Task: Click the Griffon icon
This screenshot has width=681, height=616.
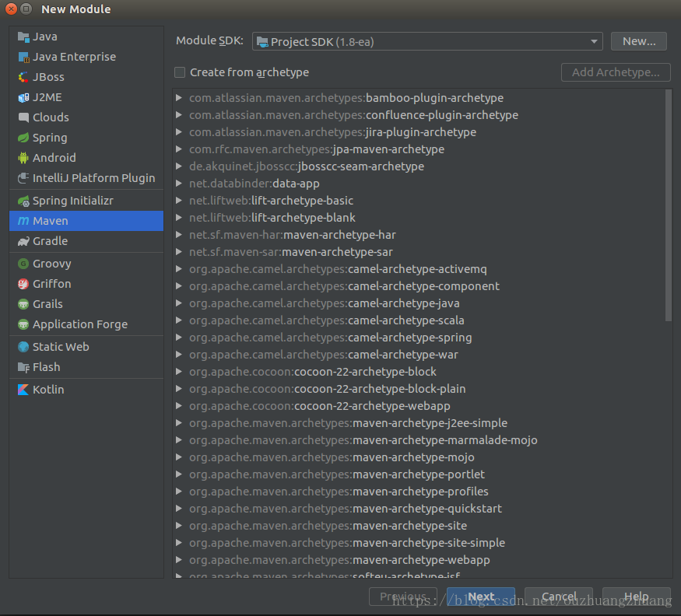Action: pos(23,284)
